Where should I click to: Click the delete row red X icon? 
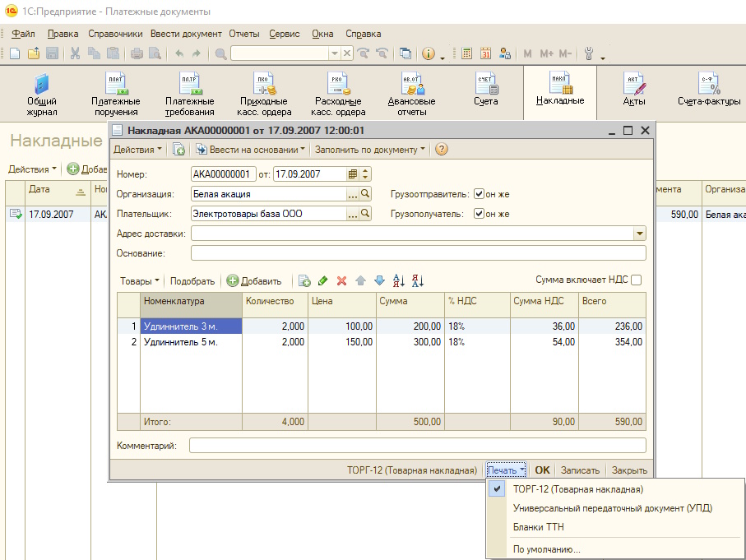pos(341,281)
